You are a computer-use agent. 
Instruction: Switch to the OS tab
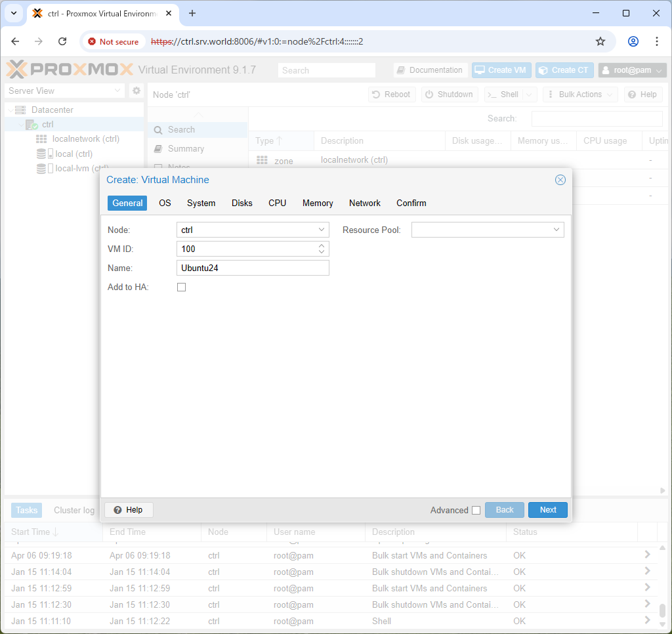[x=165, y=203]
